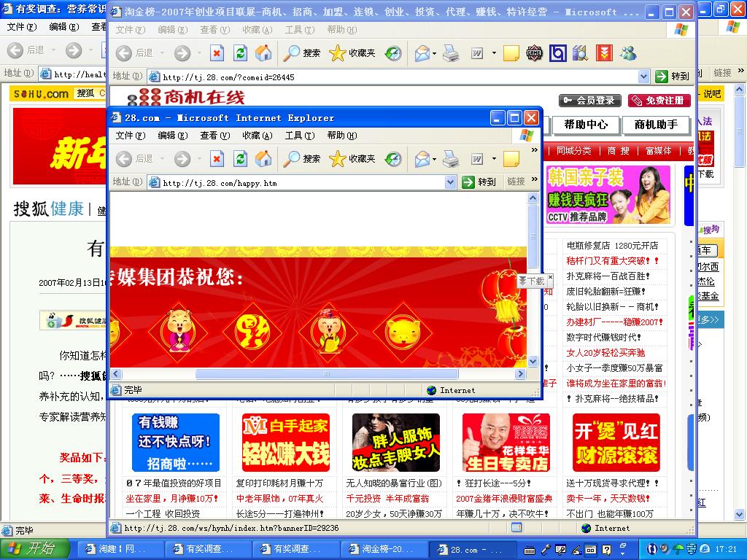Click Messenger people icon in 淘金榜 toolbar
Viewport: 747px width, 560px height.
(628, 52)
